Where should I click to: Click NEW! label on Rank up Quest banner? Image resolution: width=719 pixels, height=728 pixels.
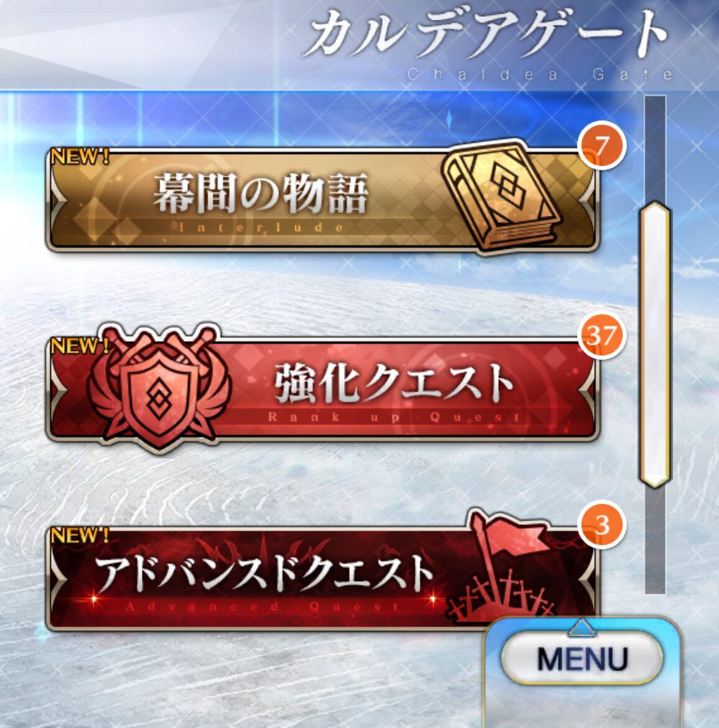[80, 346]
